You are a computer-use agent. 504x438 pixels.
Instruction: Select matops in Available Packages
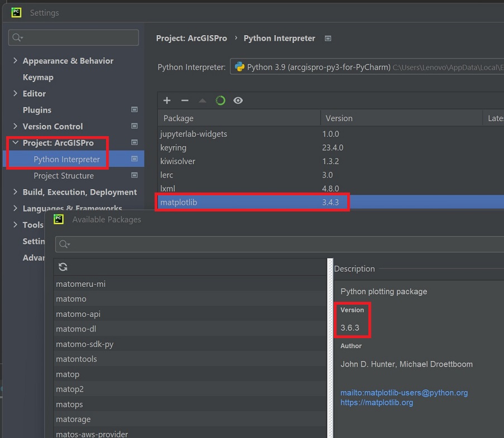(x=190, y=405)
